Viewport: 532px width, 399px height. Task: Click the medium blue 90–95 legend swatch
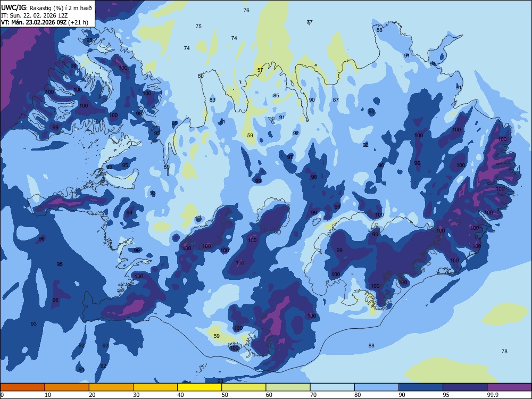pyautogui.click(x=421, y=387)
